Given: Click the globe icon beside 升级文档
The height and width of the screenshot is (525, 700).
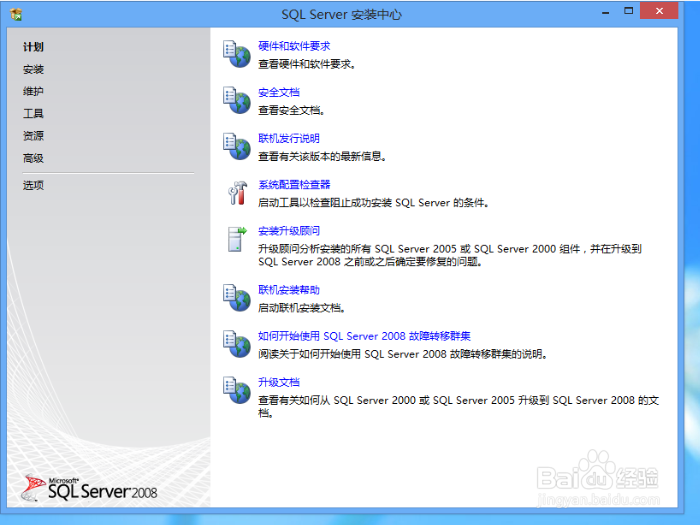Looking at the screenshot, I should pos(237,390).
